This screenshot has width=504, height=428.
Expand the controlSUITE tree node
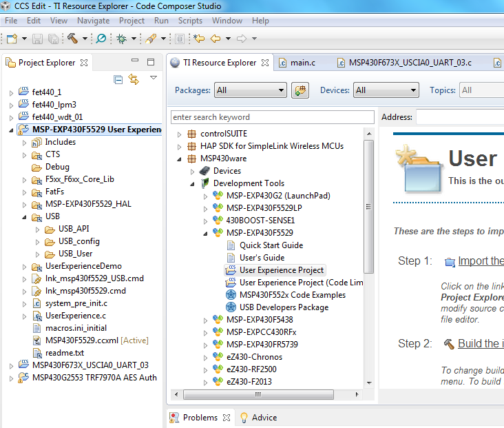[x=180, y=134]
